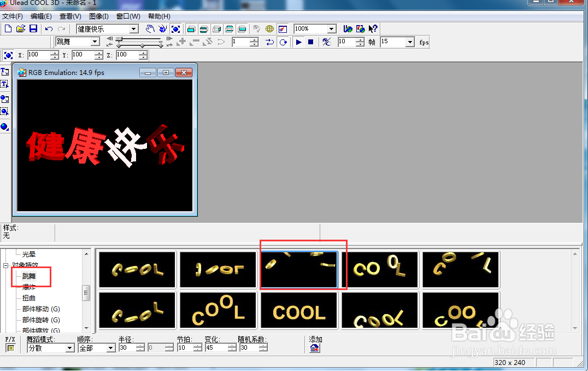588x371 pixels.
Task: Click the keyframe timeline diamond track
Action: tap(139, 45)
